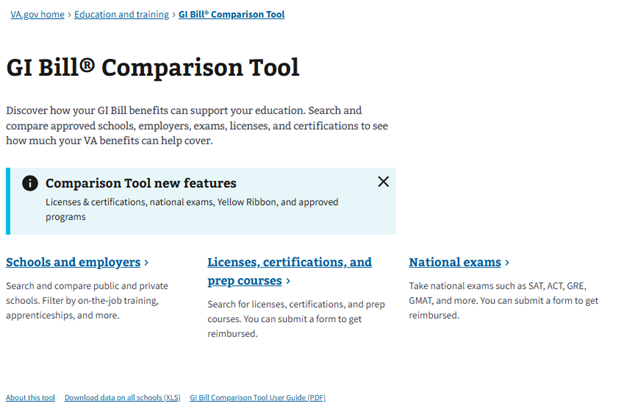Screen dimensions: 624x409
Task: Click chevron next to National exams
Action: pyautogui.click(x=507, y=263)
